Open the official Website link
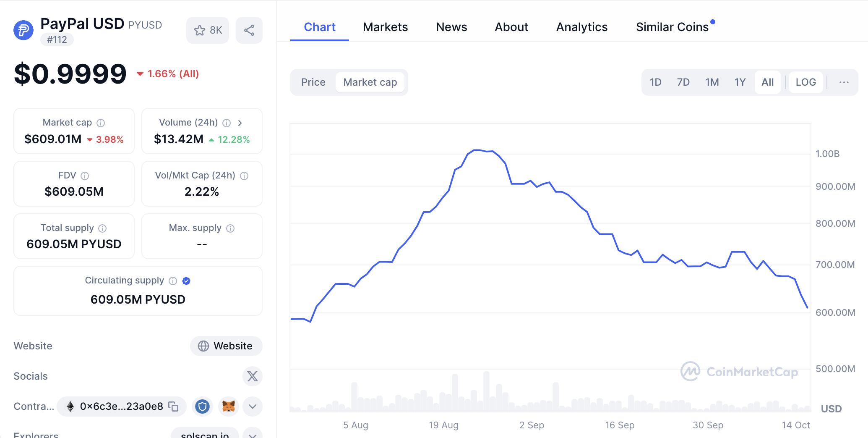The width and height of the screenshot is (868, 438). click(x=226, y=346)
